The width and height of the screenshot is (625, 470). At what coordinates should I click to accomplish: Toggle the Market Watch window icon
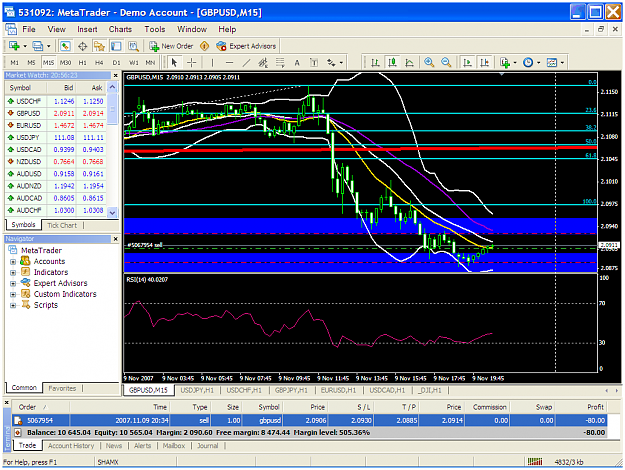coord(65,46)
